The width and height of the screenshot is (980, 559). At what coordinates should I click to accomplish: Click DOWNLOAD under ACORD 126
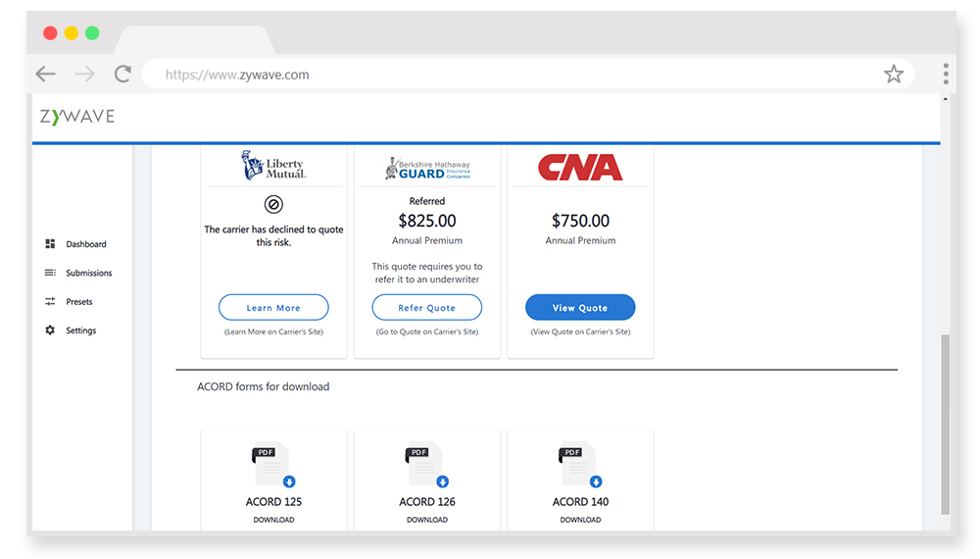[x=427, y=520]
